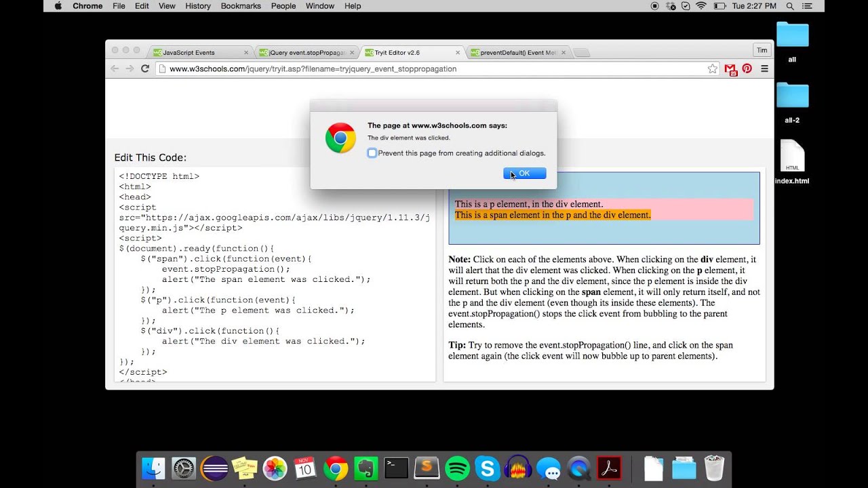Open the Window menu
Image resolution: width=868 pixels, height=488 pixels.
click(320, 6)
